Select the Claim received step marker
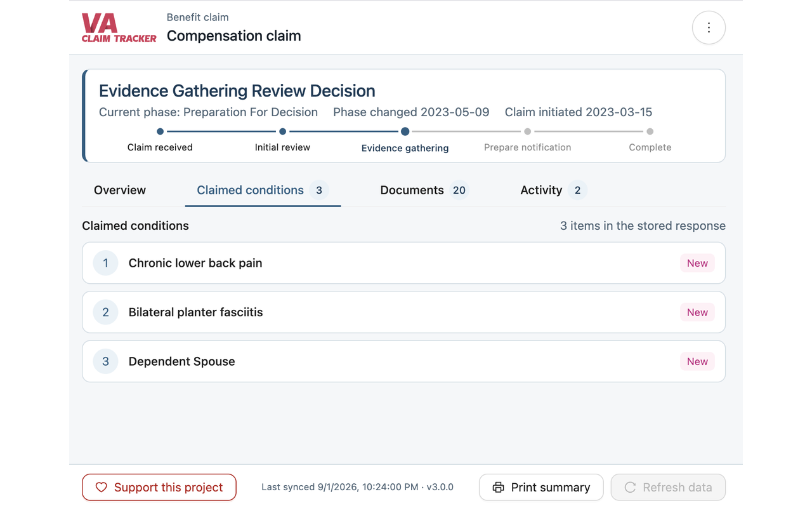 point(160,131)
